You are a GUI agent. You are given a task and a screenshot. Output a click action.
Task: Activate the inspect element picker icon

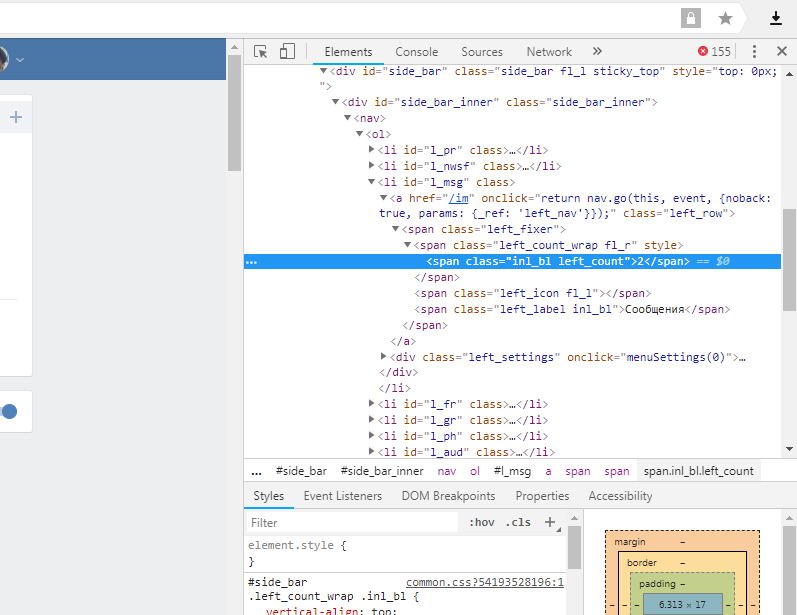260,51
